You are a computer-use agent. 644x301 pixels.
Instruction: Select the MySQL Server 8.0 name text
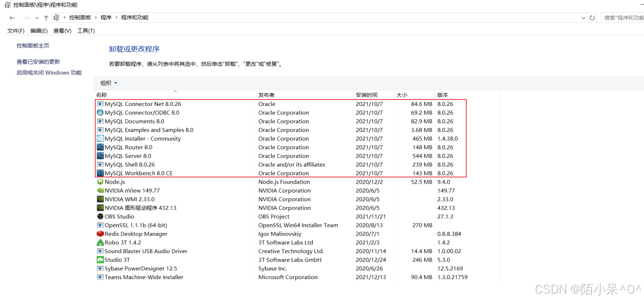[128, 156]
